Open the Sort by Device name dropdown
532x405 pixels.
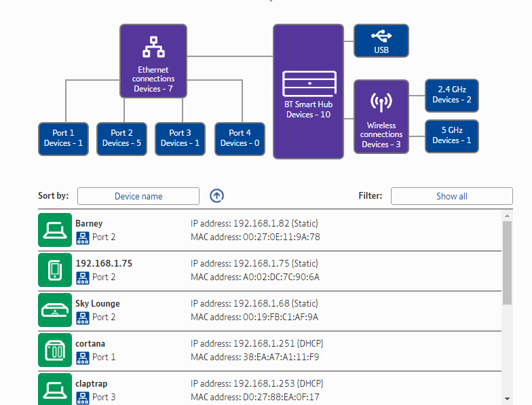click(x=138, y=196)
